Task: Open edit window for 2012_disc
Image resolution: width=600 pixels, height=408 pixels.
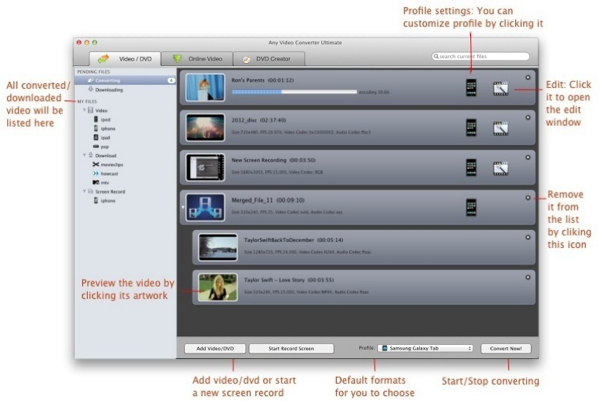Action: tap(501, 129)
